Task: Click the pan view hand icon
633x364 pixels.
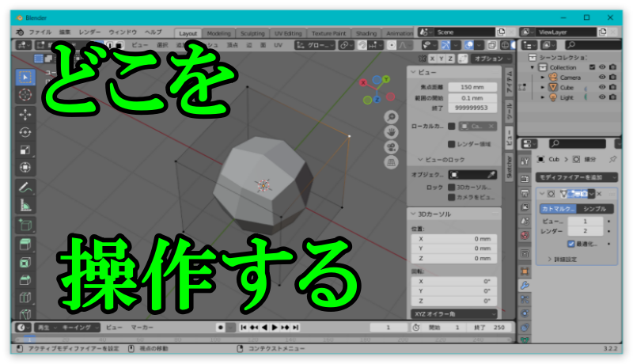Action: [391, 131]
